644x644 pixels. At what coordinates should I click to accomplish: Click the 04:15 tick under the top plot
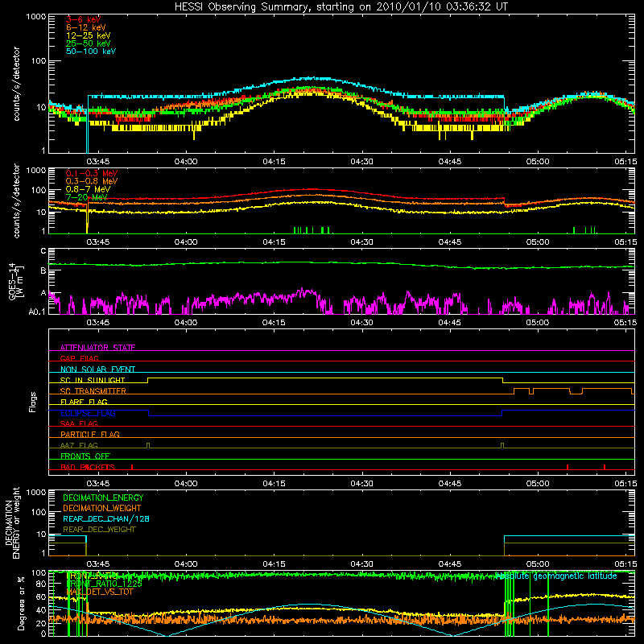click(x=274, y=162)
